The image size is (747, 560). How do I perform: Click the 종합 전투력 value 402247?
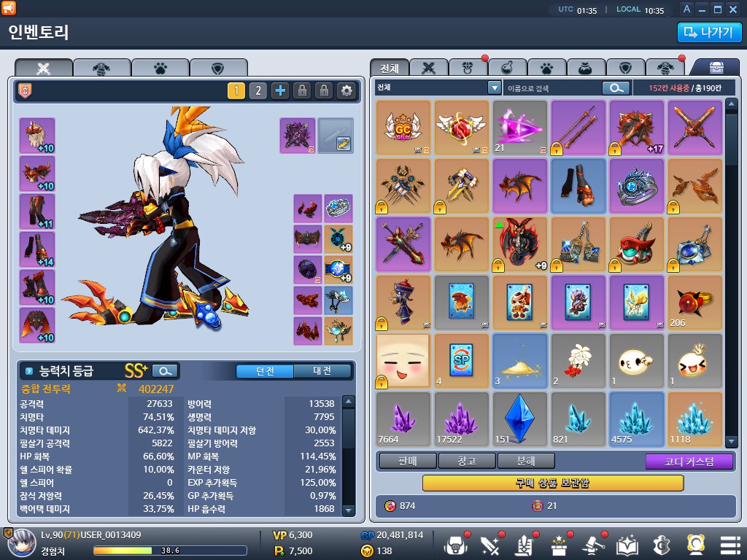tap(156, 389)
